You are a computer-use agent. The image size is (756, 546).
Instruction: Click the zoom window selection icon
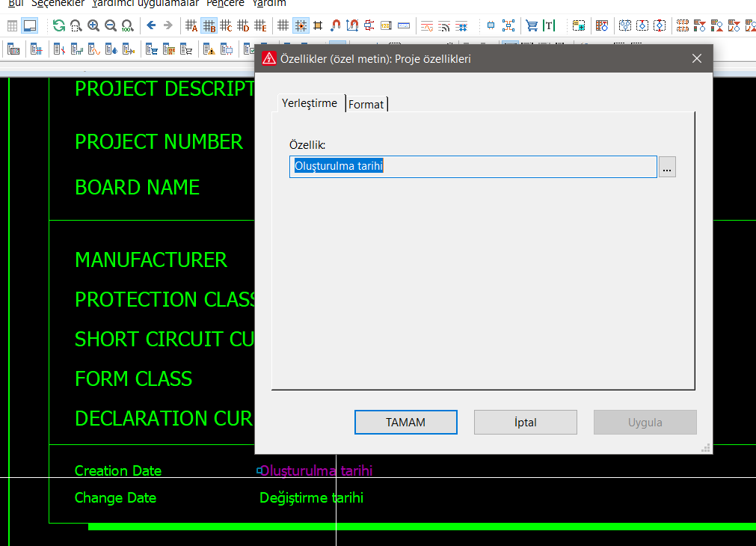click(x=76, y=25)
